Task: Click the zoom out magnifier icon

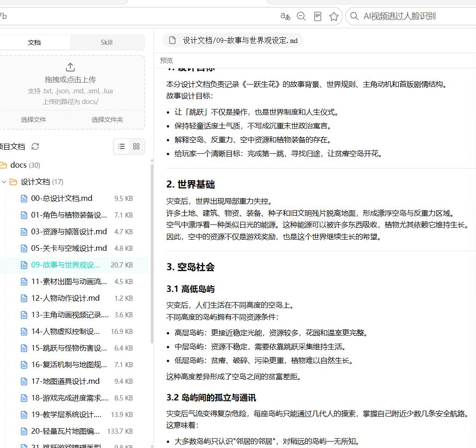Action: [301, 16]
